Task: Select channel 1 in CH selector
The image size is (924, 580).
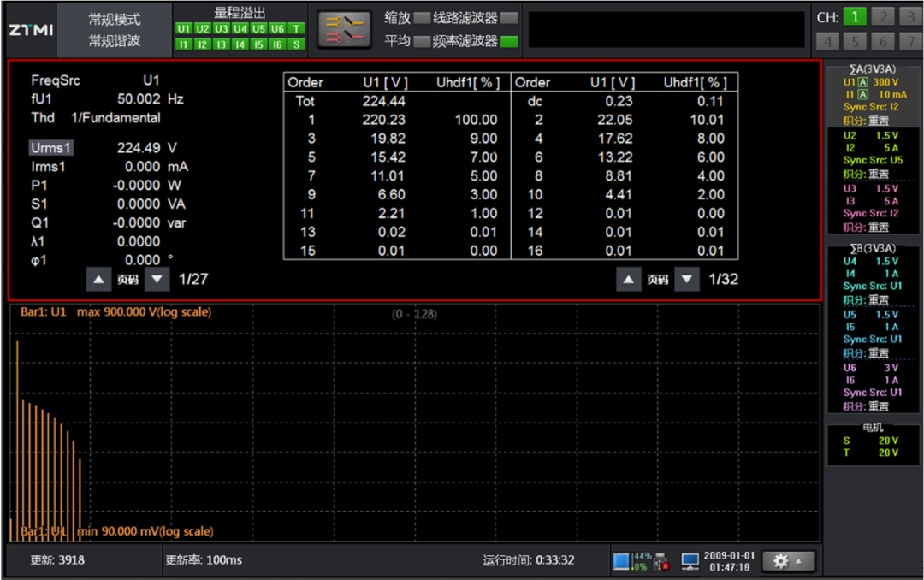Action: 854,17
